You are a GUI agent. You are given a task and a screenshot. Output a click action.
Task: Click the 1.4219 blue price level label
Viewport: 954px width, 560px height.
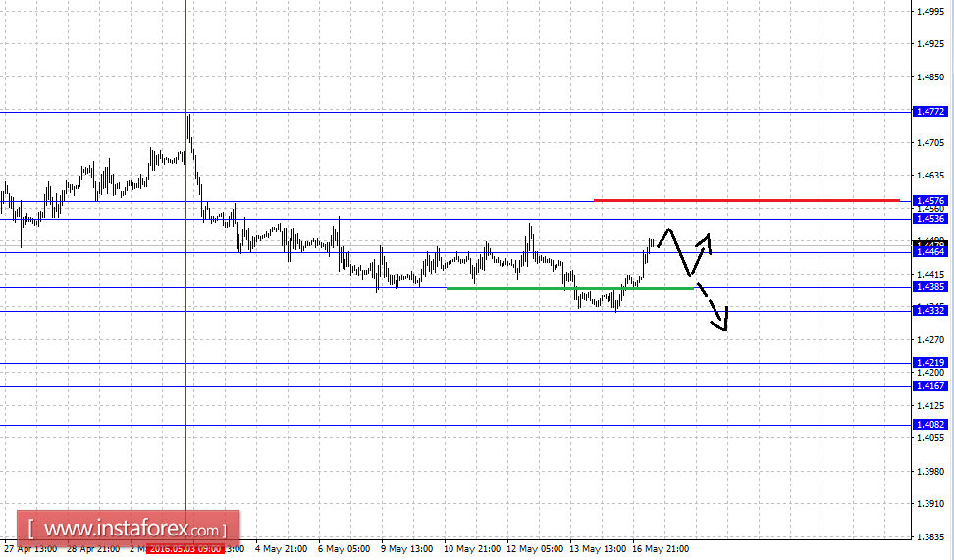(930, 363)
